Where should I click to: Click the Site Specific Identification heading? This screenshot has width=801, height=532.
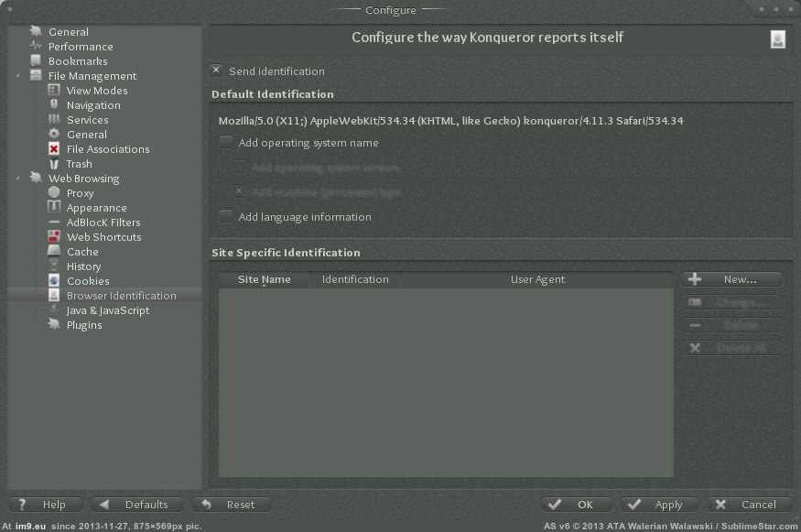[x=286, y=253]
